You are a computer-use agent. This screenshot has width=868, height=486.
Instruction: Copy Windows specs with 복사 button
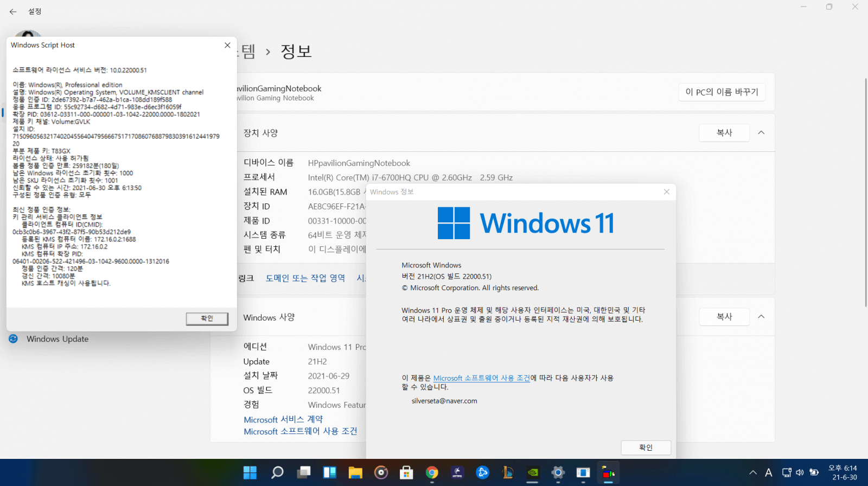coord(724,316)
